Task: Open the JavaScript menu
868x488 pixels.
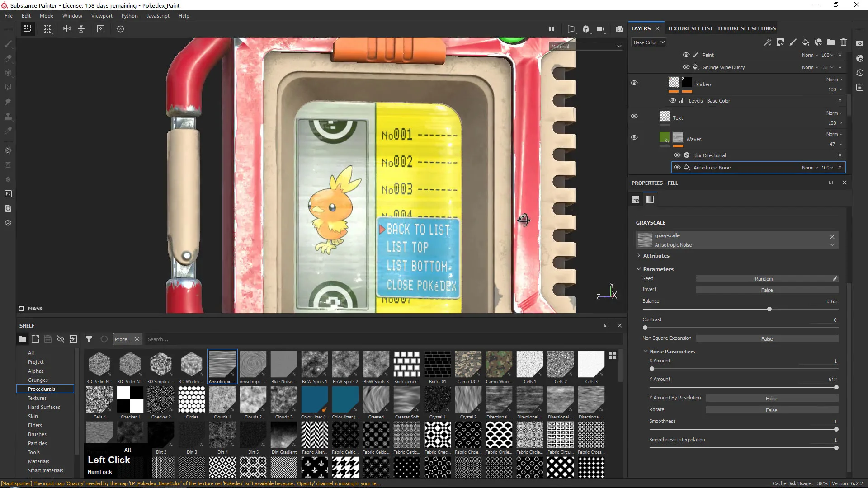Action: click(x=158, y=16)
